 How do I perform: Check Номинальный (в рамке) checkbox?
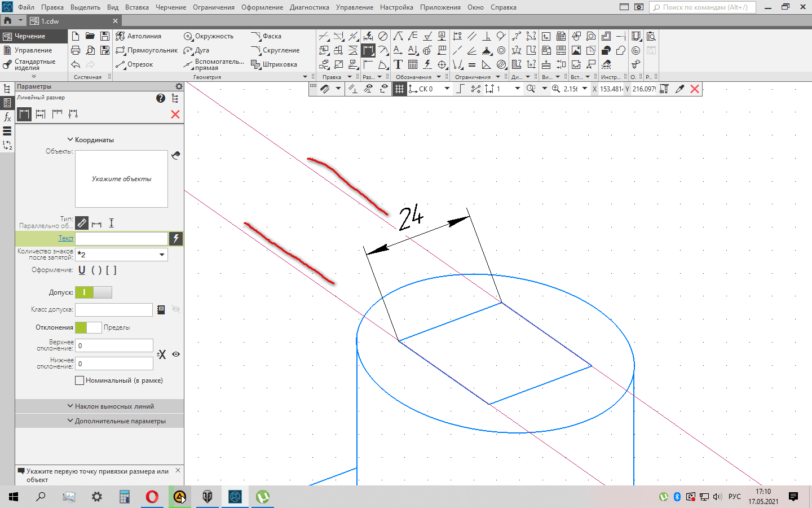tap(80, 380)
